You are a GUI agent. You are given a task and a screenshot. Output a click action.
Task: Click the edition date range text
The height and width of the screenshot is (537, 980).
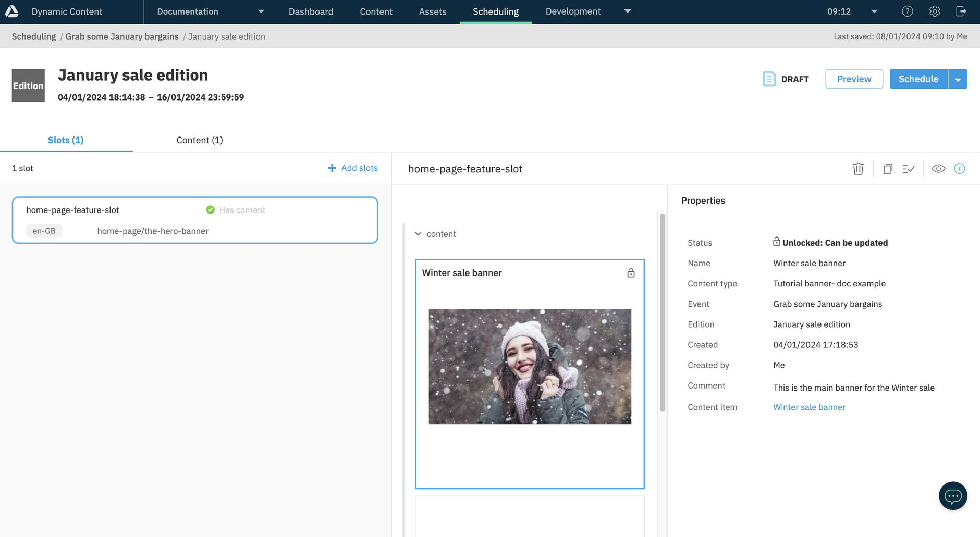tap(151, 97)
